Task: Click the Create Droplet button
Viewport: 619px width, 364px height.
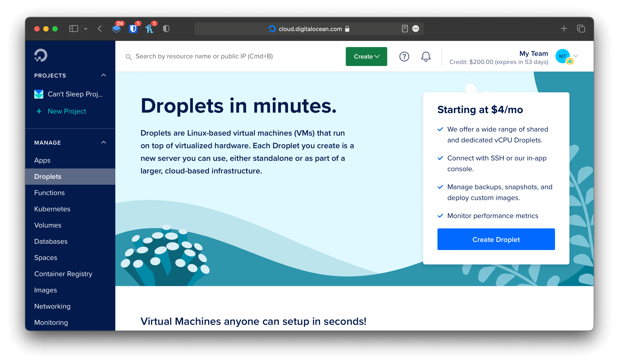Action: (496, 239)
